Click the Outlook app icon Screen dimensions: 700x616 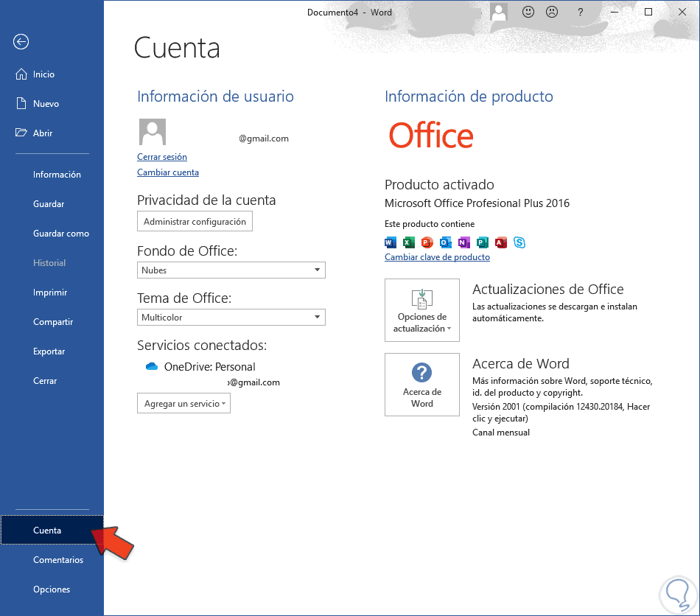point(446,242)
